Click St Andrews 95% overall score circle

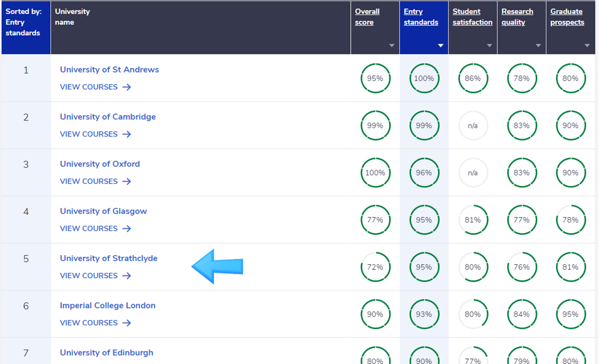(375, 78)
